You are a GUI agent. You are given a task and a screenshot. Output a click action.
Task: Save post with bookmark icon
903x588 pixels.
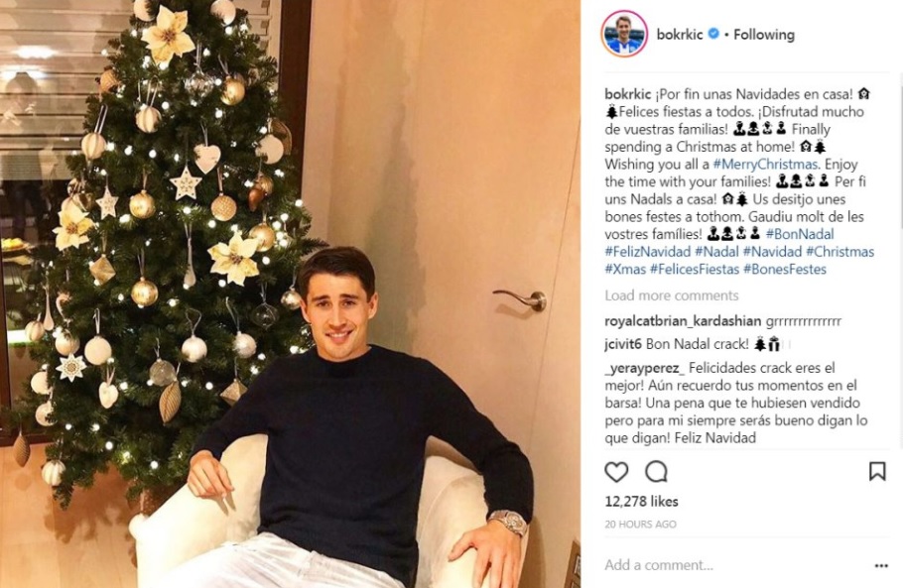pyautogui.click(x=876, y=471)
